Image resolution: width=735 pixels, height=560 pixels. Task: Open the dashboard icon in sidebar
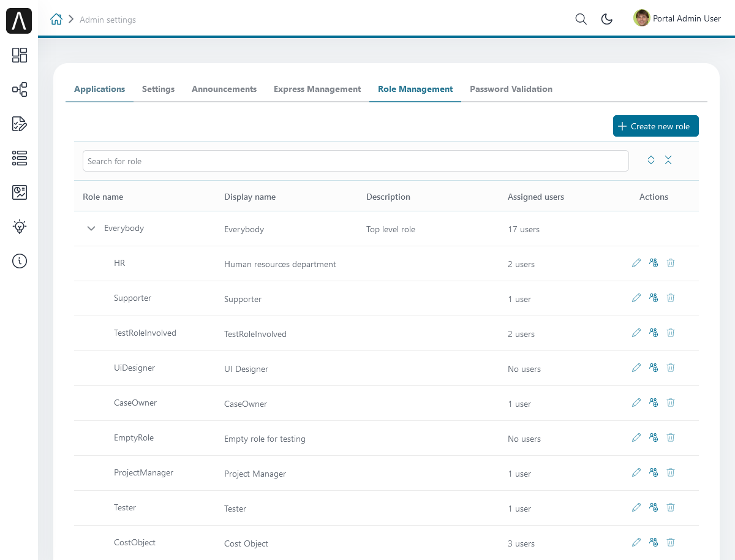[x=20, y=55]
